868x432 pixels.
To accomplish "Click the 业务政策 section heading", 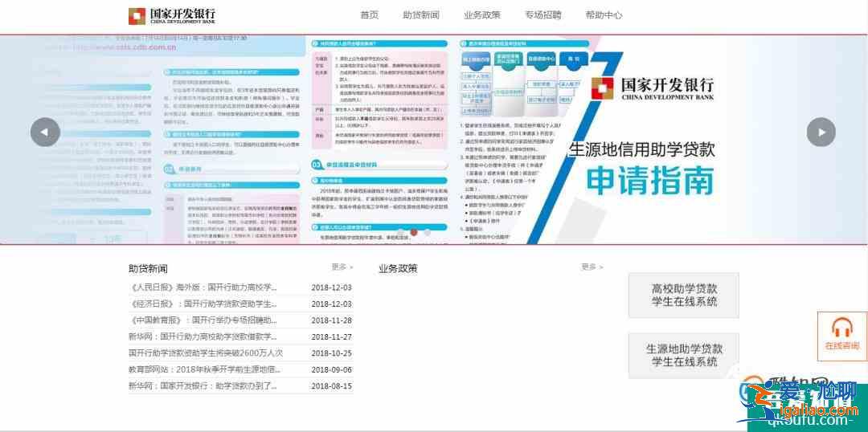I will pos(398,269).
